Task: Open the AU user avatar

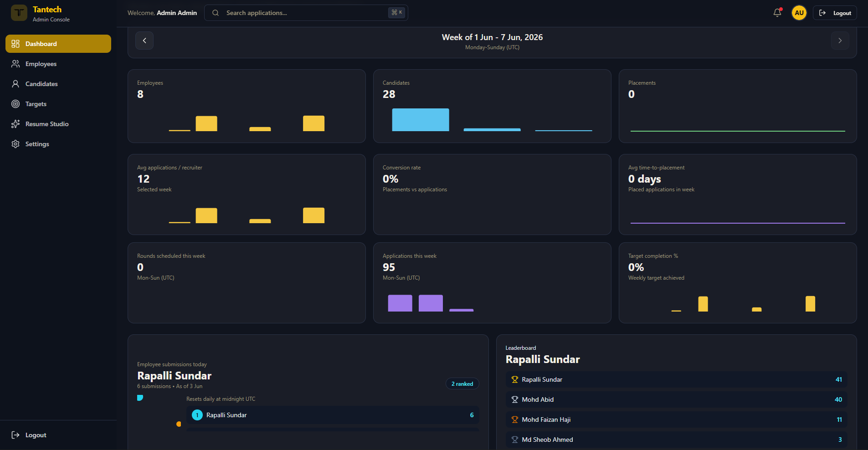Action: click(799, 13)
